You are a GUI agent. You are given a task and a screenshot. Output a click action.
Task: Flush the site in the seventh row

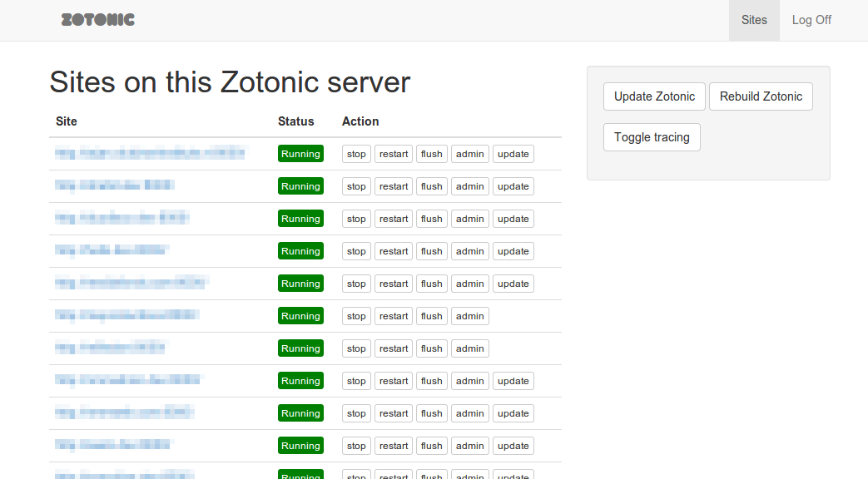431,348
